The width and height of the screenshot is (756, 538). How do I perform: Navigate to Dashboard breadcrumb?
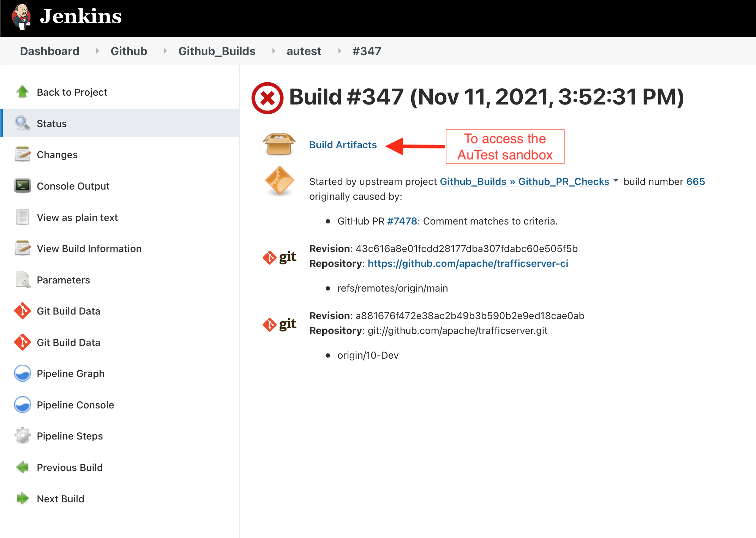click(49, 51)
